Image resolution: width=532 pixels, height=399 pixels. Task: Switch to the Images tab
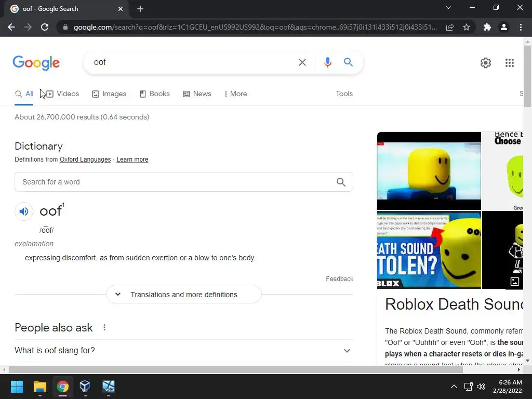(x=109, y=94)
